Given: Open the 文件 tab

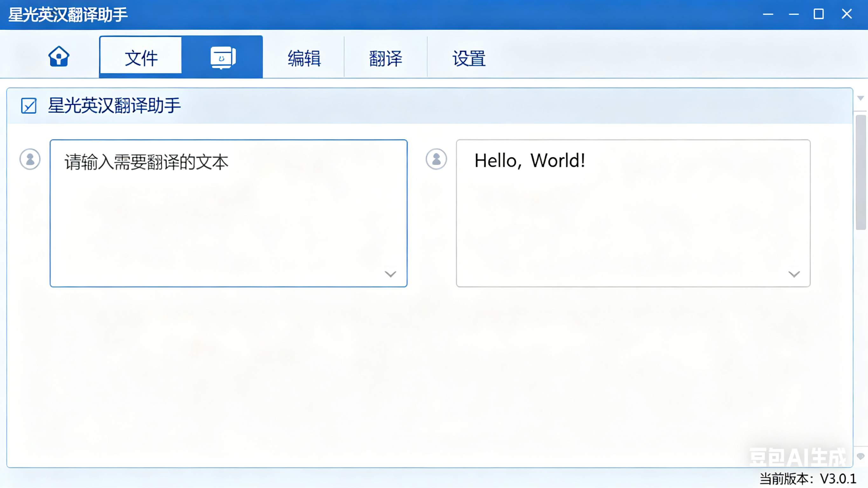Looking at the screenshot, I should tap(141, 58).
